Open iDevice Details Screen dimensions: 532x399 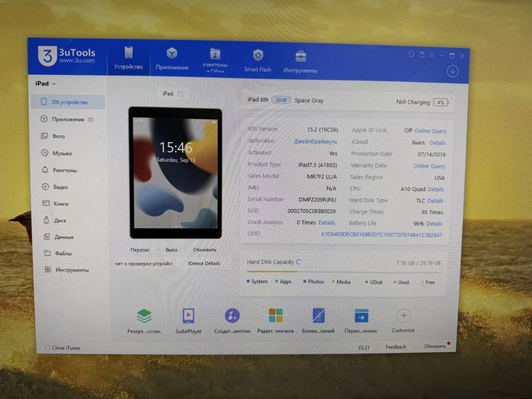(x=204, y=263)
